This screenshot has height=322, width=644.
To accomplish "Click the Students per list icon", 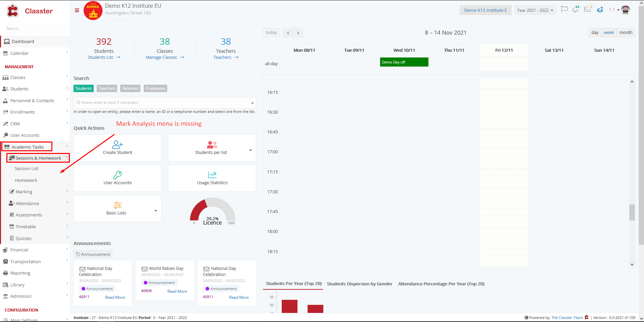I will [212, 145].
